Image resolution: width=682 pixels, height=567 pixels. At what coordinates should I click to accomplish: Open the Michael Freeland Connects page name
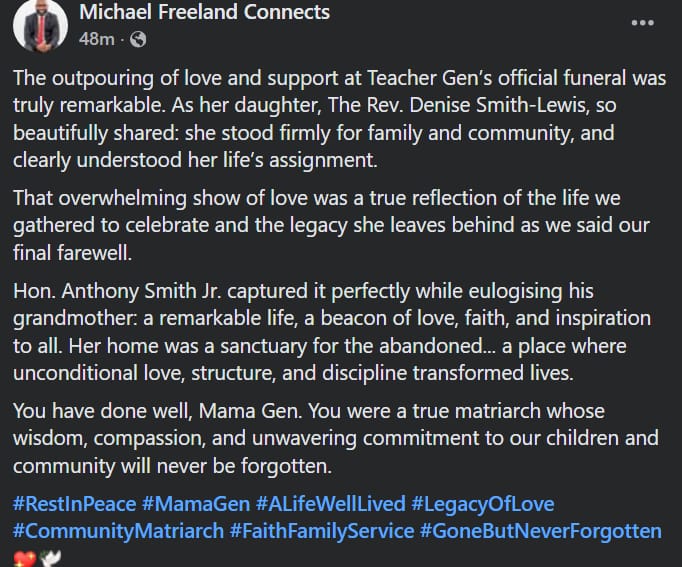tap(203, 14)
